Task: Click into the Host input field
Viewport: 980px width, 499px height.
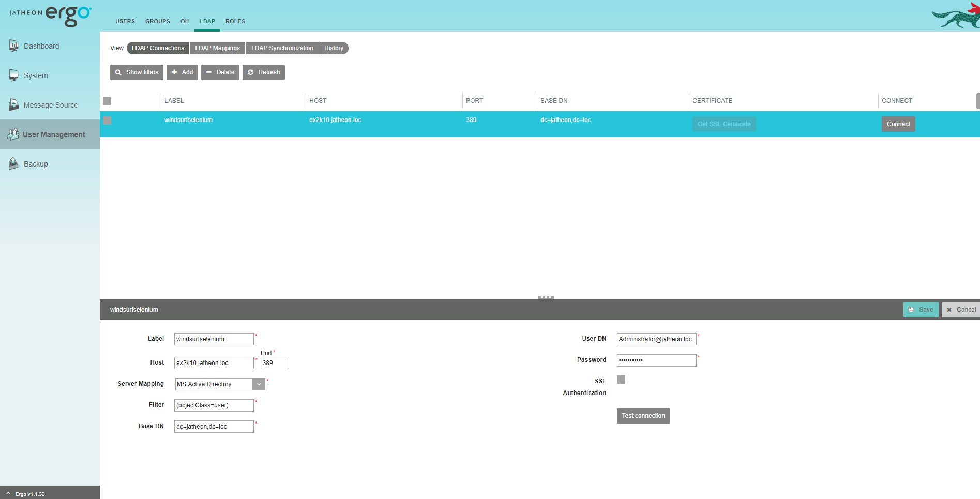Action: click(x=214, y=363)
